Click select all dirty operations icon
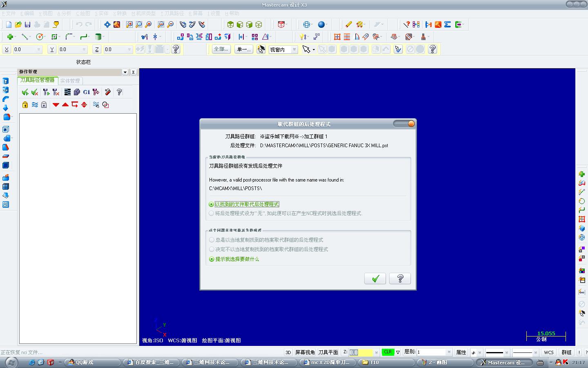This screenshot has width=588, height=368. point(35,92)
